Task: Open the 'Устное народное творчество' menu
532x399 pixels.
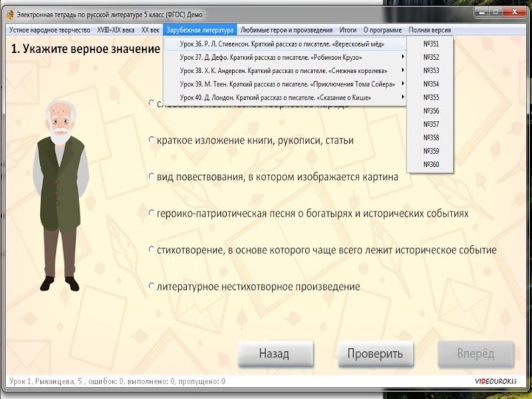Action: click(50, 30)
